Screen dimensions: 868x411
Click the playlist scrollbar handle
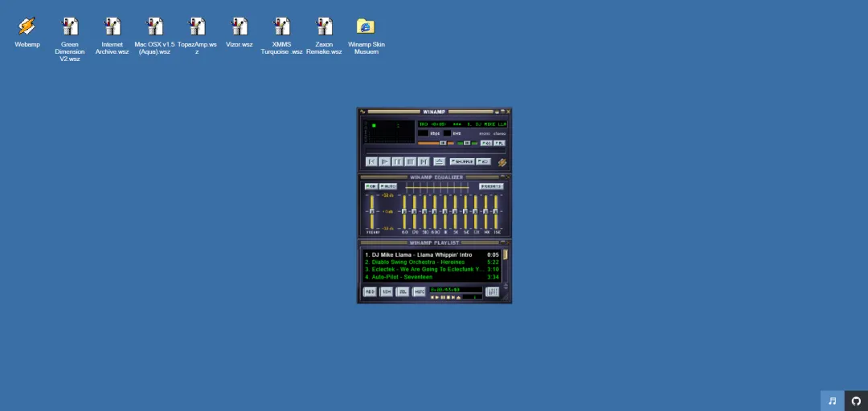(506, 254)
